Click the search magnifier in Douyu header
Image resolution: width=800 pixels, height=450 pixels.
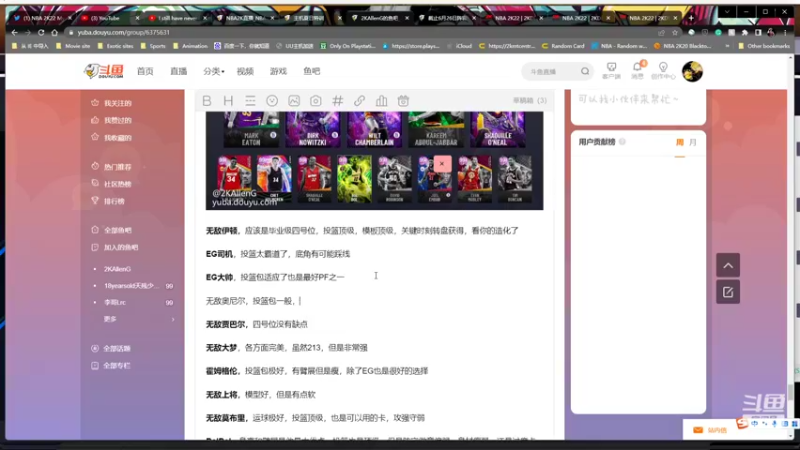pyautogui.click(x=585, y=71)
